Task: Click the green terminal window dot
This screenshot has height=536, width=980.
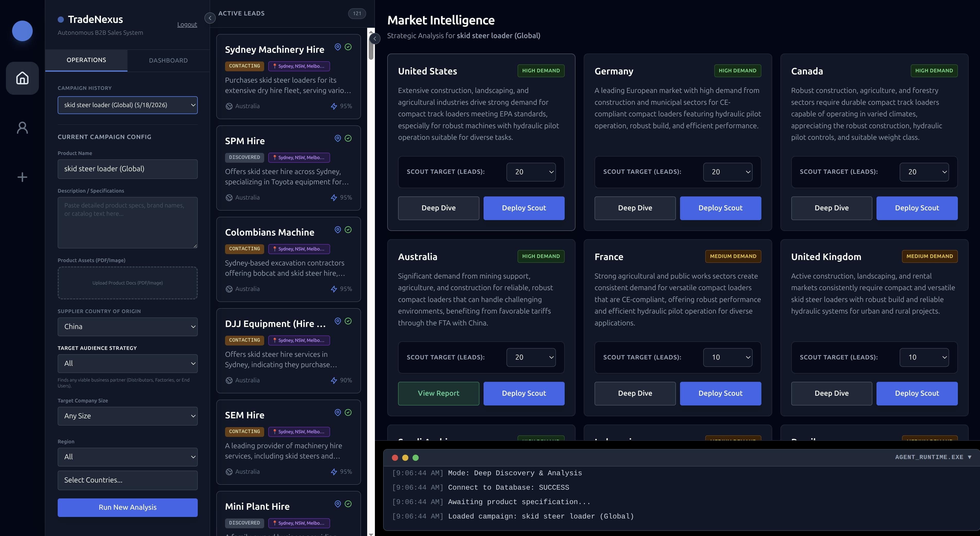Action: [x=415, y=458]
